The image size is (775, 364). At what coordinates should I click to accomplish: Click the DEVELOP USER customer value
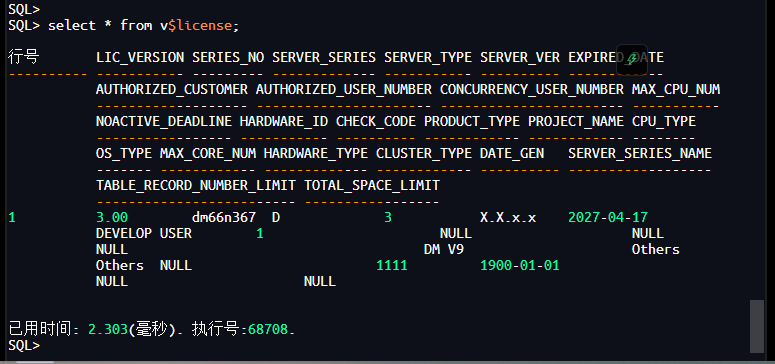(144, 233)
